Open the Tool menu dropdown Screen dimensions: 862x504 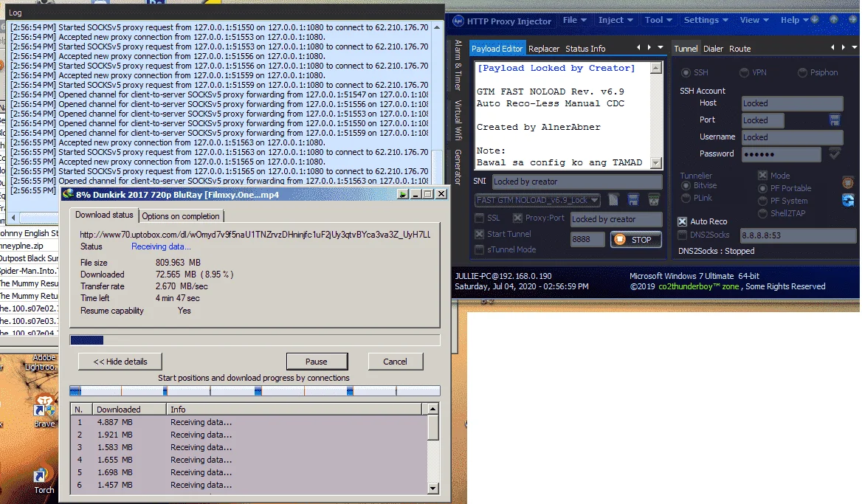coord(658,20)
